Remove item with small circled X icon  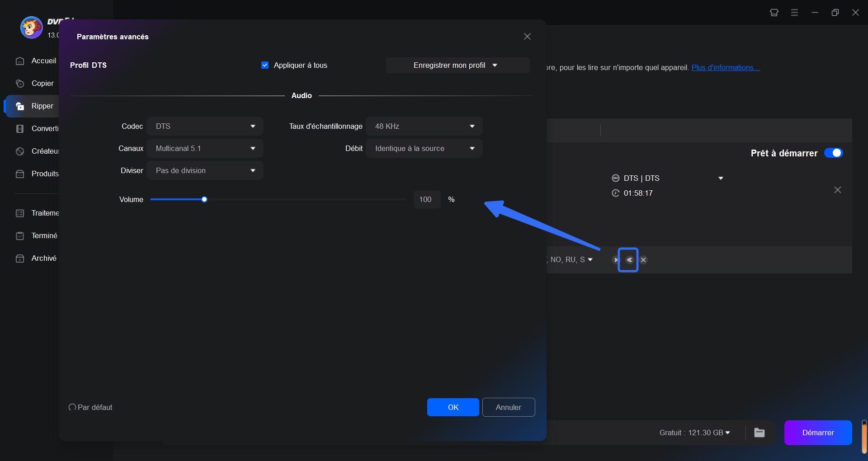(x=643, y=260)
